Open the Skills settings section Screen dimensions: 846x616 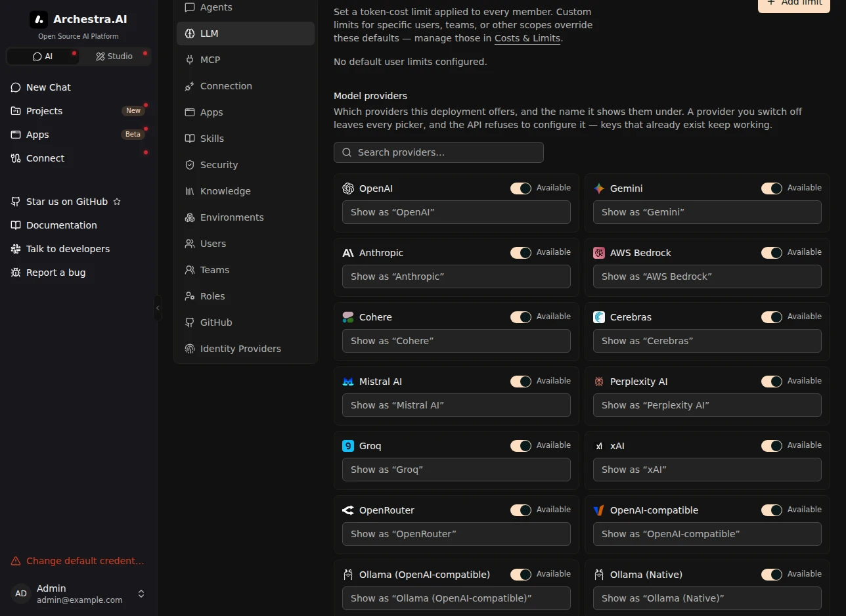(246, 139)
